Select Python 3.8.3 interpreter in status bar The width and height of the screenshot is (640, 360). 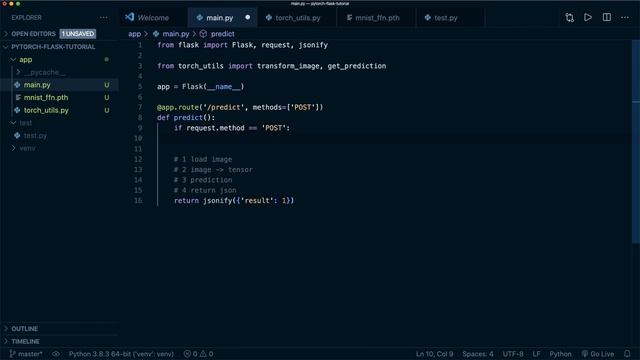point(121,354)
